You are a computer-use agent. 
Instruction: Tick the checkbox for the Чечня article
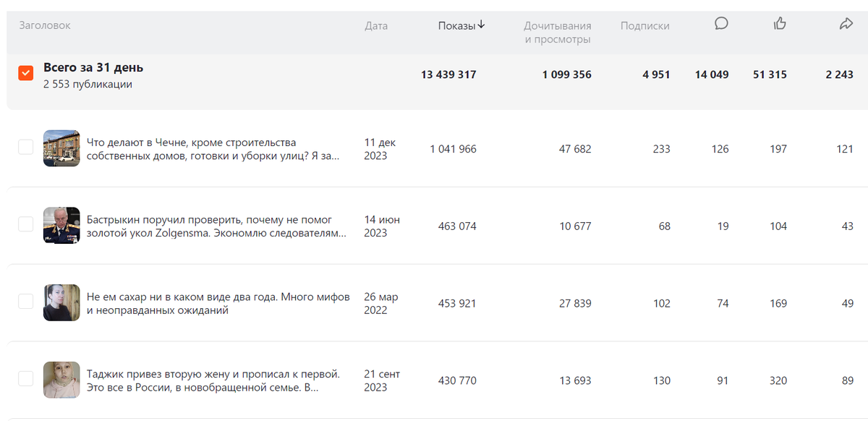(x=25, y=148)
